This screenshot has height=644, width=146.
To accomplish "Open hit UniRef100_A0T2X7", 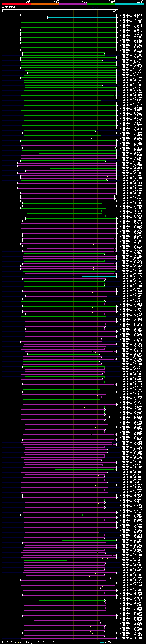I will (x=131, y=20).
